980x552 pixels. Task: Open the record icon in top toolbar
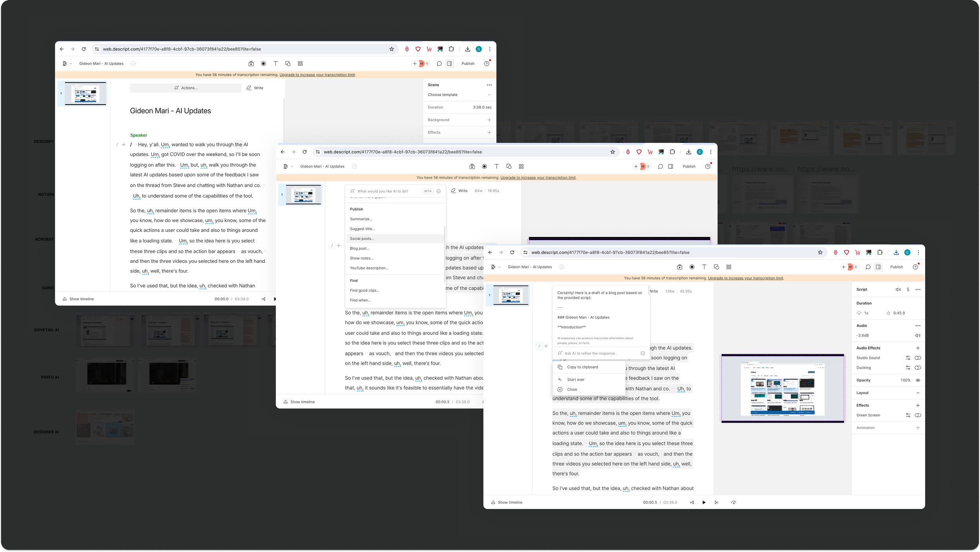[x=691, y=267]
